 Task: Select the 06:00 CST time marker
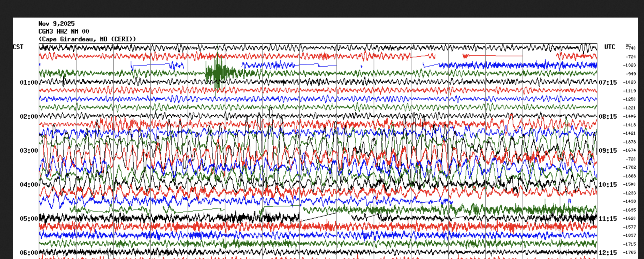[x=29, y=253]
